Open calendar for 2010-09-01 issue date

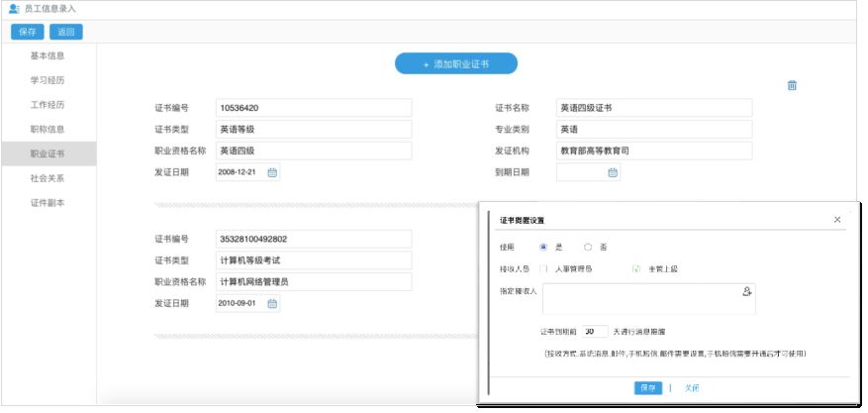click(x=272, y=303)
